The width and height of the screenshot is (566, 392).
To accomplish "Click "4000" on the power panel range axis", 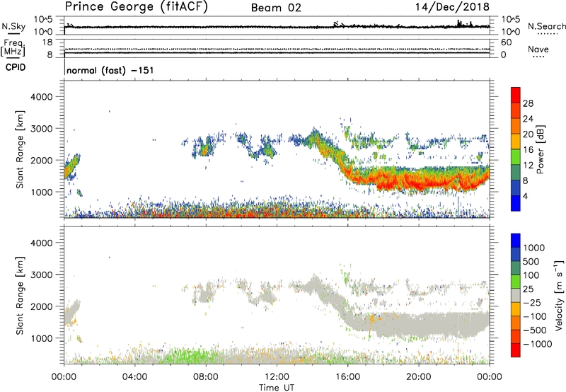I will 41,97.
